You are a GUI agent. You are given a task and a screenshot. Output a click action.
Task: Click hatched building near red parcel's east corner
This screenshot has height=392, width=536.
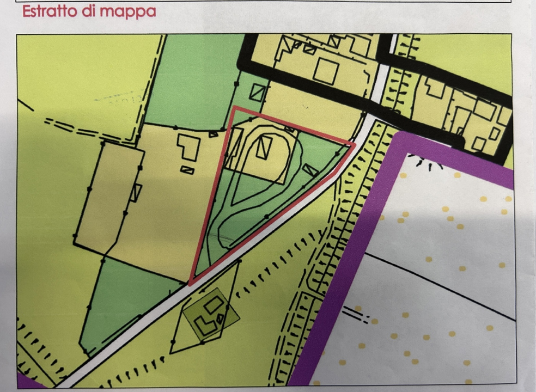tap(310, 170)
